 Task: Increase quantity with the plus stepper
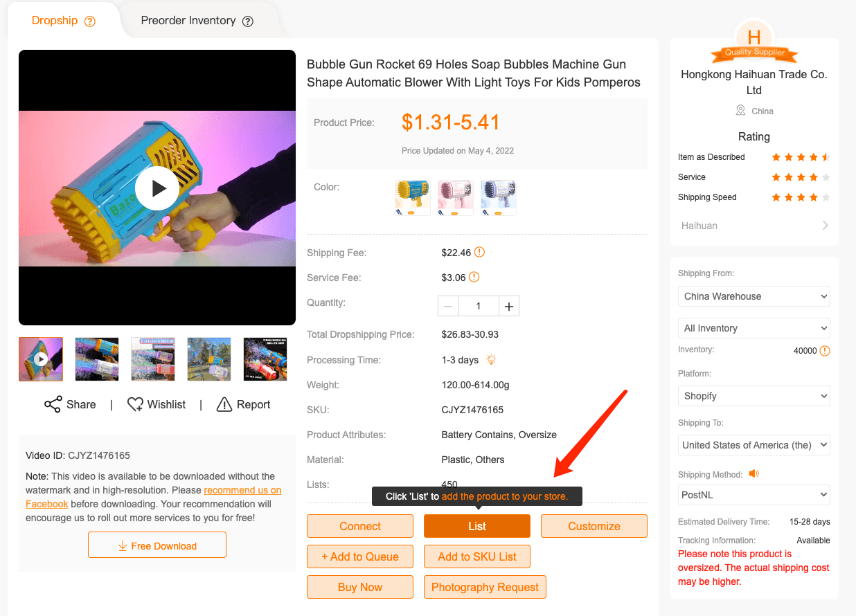pyautogui.click(x=509, y=305)
